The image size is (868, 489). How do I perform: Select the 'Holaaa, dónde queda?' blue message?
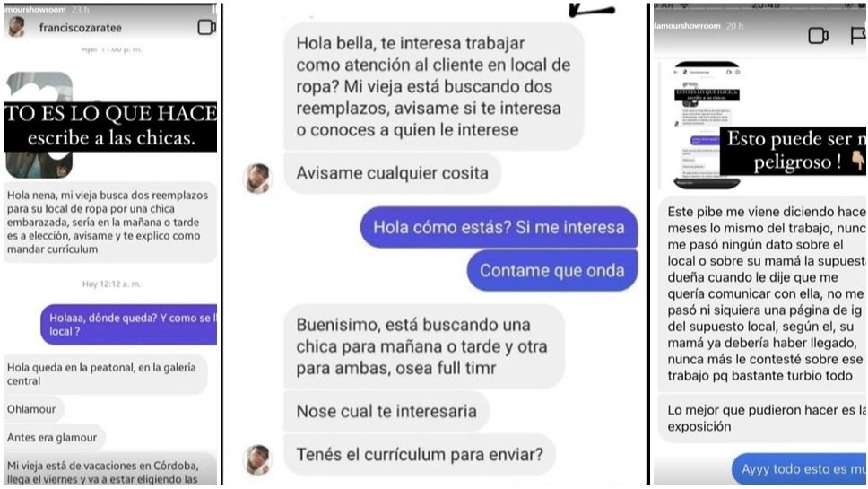click(x=129, y=325)
